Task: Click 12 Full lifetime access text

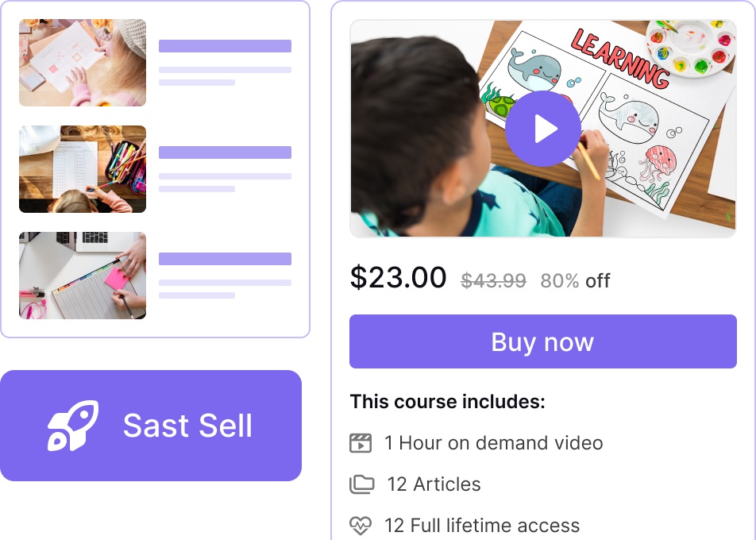Action: pyautogui.click(x=482, y=526)
